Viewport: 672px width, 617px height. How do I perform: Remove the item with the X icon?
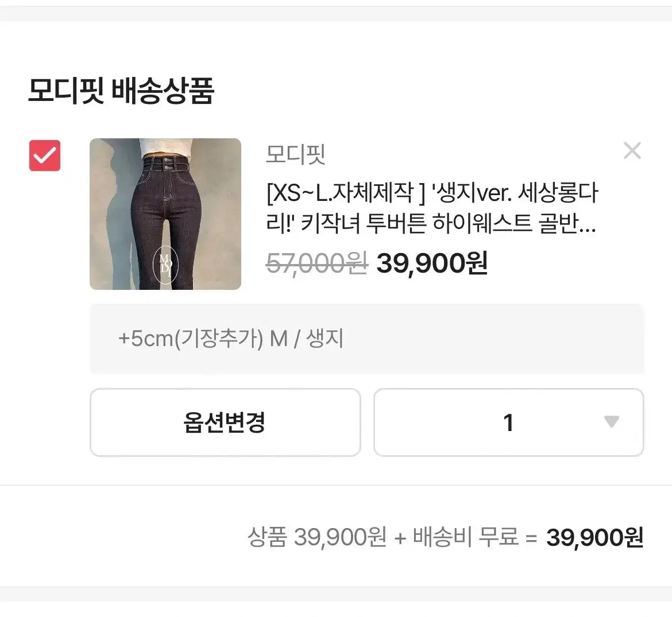pyautogui.click(x=632, y=151)
